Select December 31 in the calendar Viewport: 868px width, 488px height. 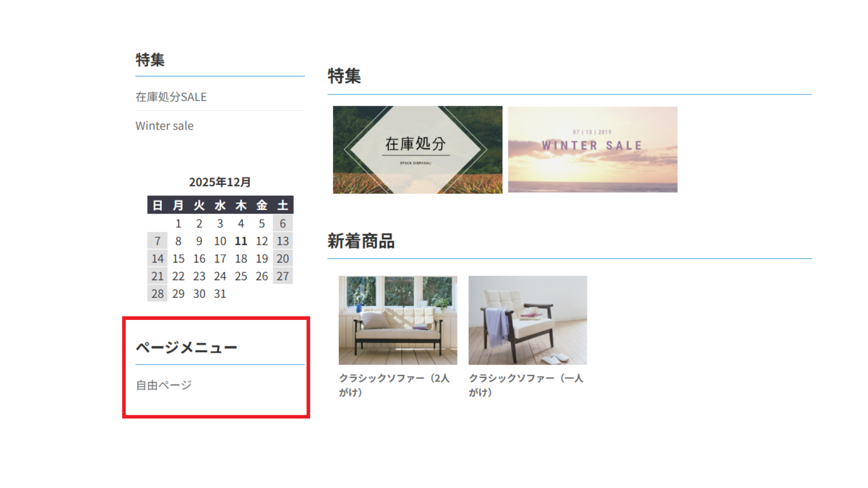pos(220,294)
